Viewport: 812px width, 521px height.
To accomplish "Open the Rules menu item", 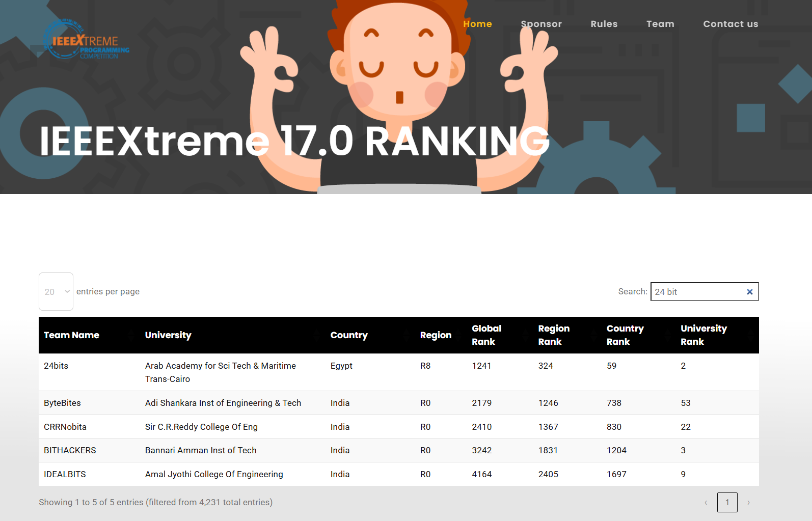I will click(x=604, y=24).
